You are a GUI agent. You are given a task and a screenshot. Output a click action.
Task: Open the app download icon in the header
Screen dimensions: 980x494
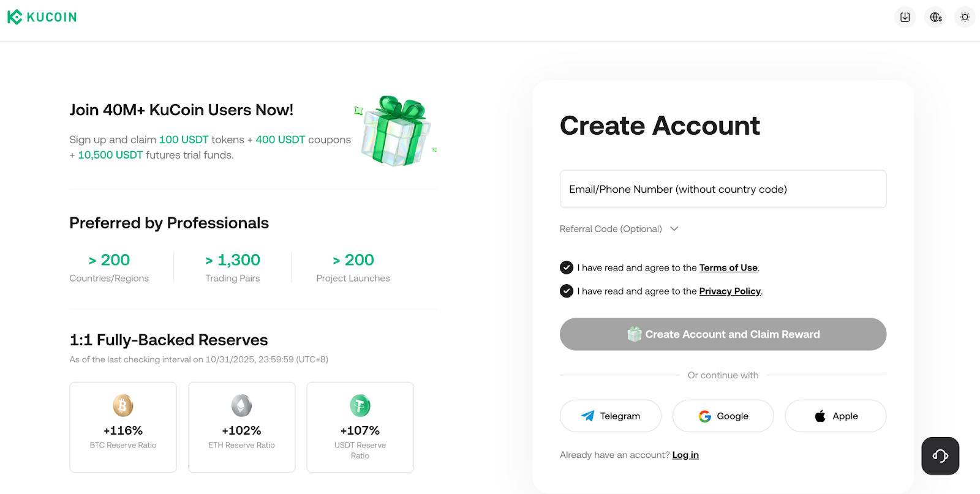[905, 17]
